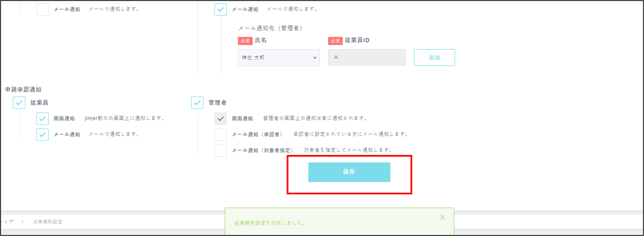Open the 氏名 dropdown showing 神社 太郎
Image resolution: width=644 pixels, height=236 pixels.
pyautogui.click(x=279, y=58)
